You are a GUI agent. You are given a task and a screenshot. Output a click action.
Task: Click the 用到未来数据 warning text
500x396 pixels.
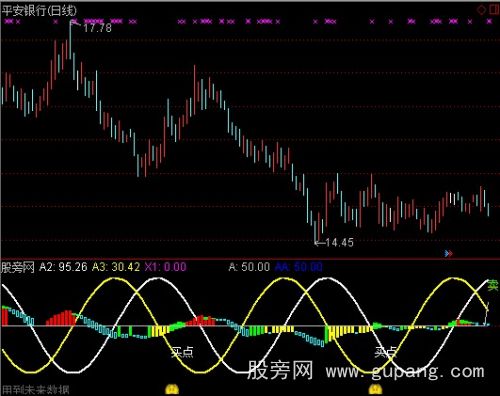(36, 390)
